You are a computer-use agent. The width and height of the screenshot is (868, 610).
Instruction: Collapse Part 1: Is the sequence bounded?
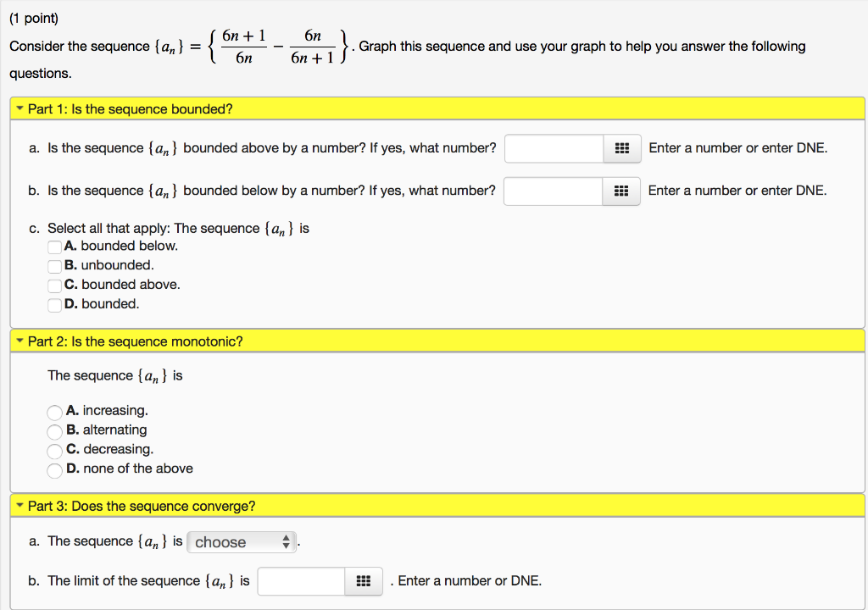tap(437, 108)
